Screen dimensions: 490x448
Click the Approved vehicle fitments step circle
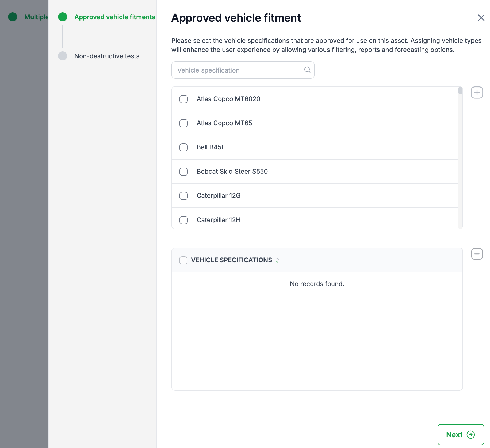63,17
